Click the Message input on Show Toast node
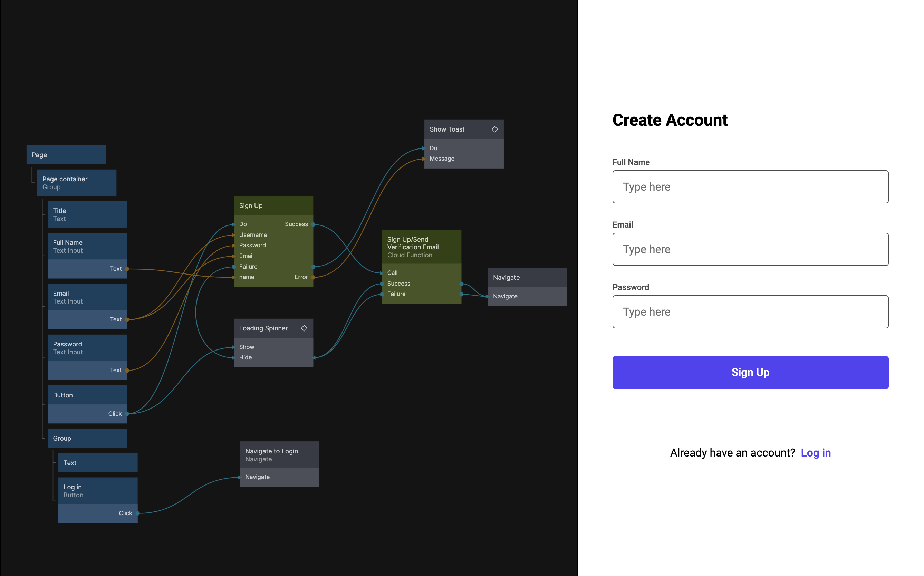This screenshot has width=924, height=576. [x=442, y=159]
